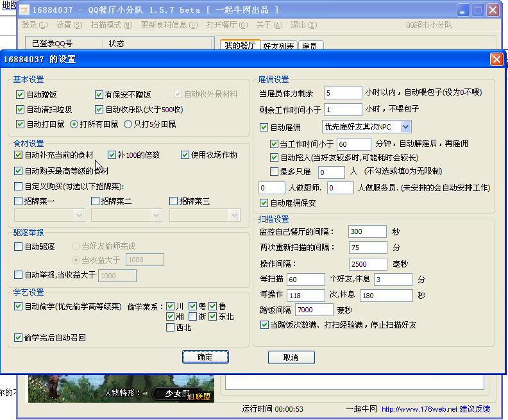Open 打开餐厅(O) menu
The width and height of the screenshot is (508, 420).
coord(227,25)
